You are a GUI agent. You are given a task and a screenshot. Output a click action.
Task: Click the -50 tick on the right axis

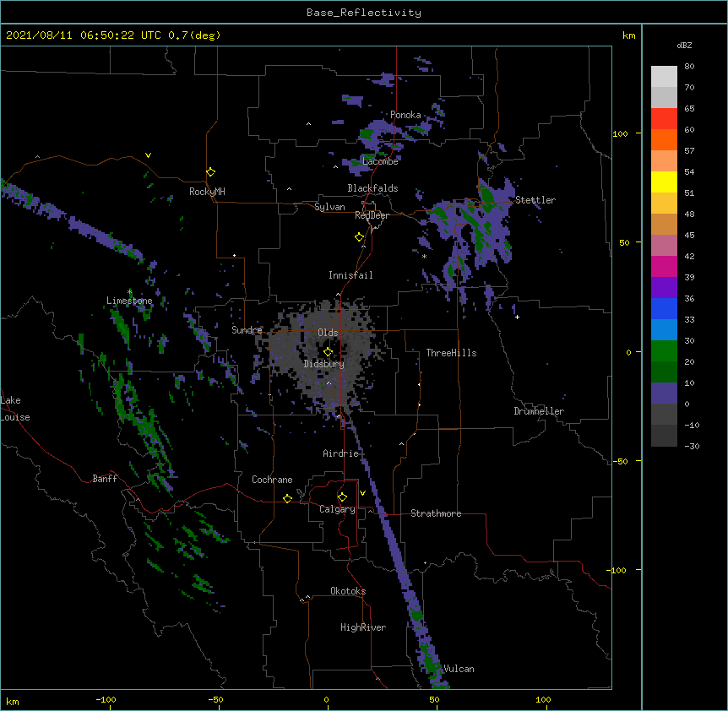(x=620, y=461)
